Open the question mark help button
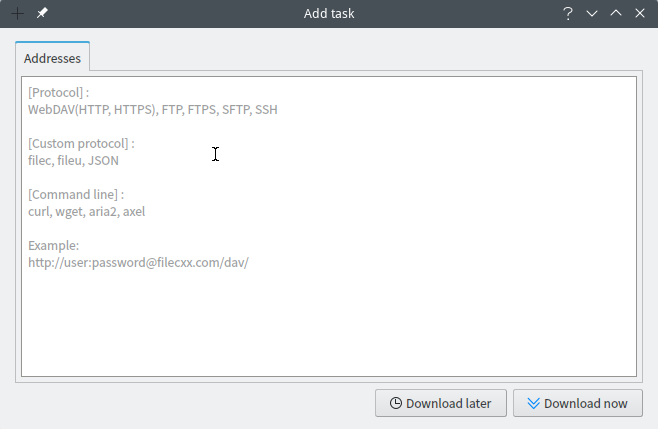This screenshot has width=658, height=429. [568, 13]
